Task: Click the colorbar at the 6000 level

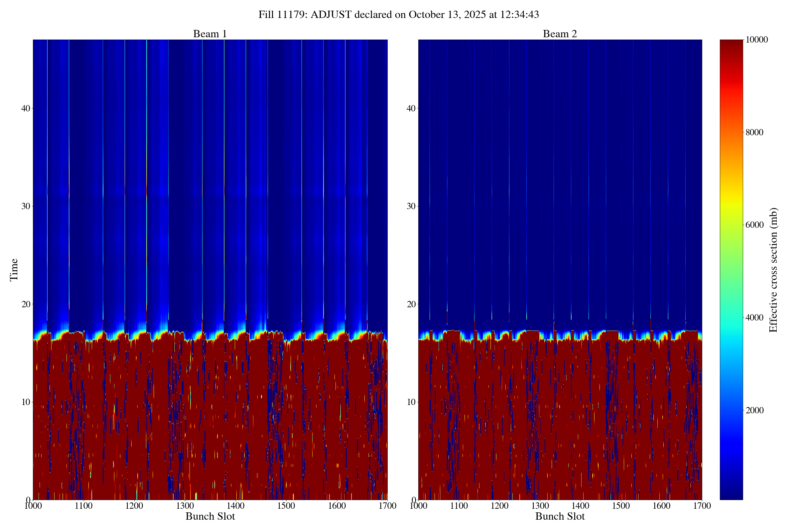Action: 731,225
